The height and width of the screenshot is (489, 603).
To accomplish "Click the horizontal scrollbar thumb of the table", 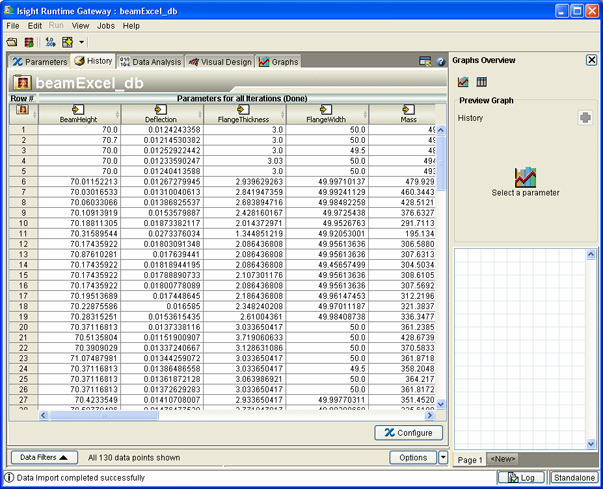I will (104, 415).
